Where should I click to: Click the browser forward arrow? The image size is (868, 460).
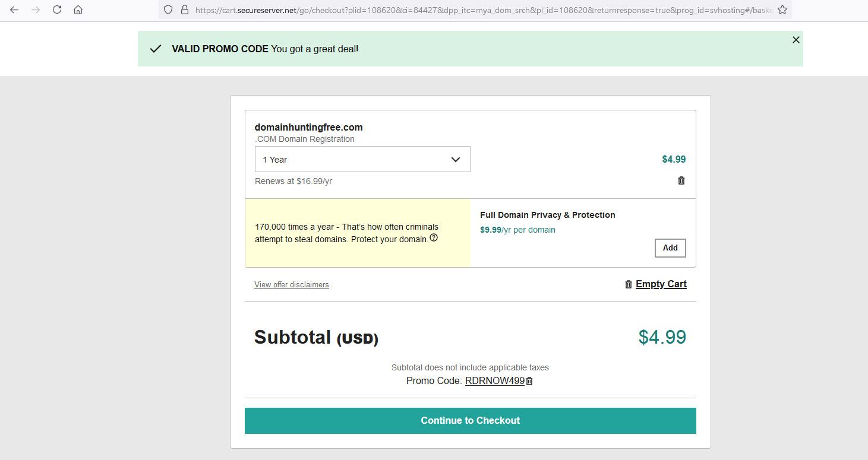coord(36,10)
